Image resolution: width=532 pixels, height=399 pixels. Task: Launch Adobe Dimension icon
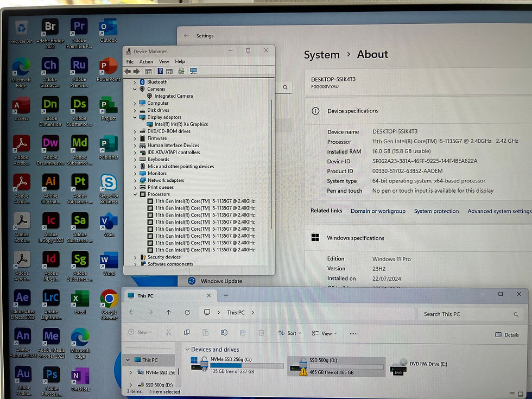(x=50, y=111)
